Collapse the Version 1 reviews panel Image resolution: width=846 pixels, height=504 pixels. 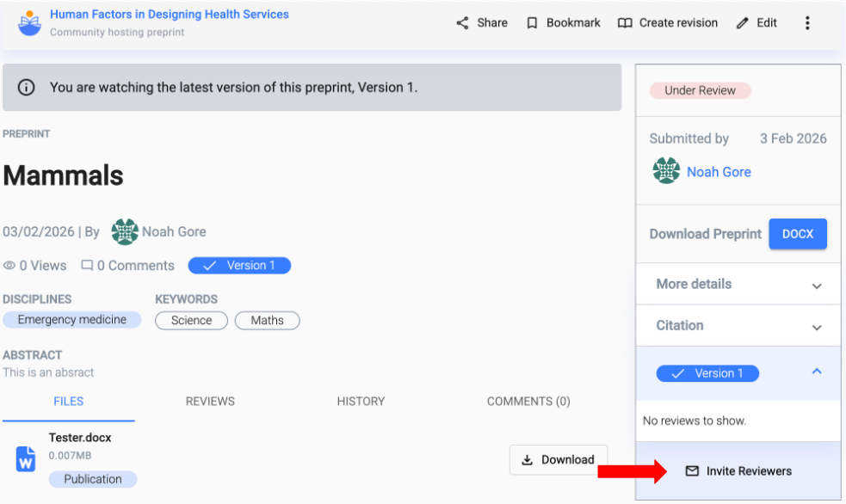point(816,372)
